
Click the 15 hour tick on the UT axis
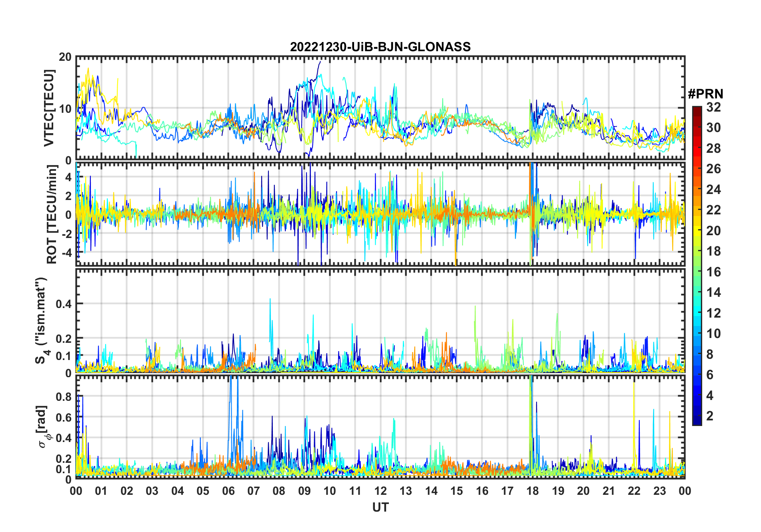click(x=457, y=491)
